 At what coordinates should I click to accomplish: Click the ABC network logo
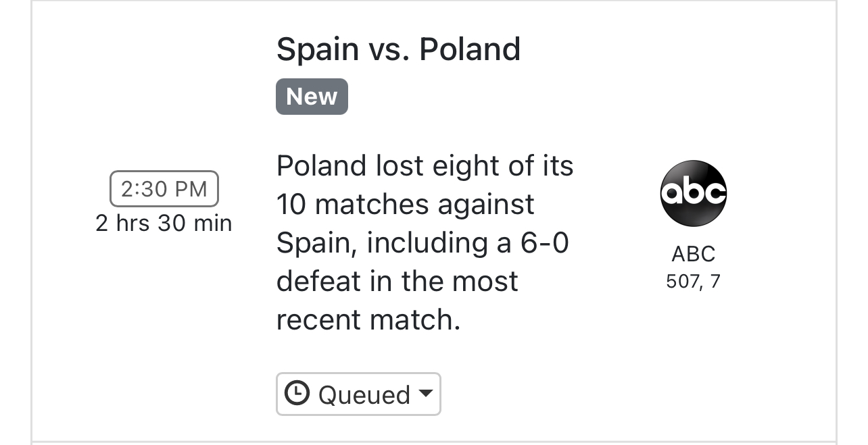693,193
